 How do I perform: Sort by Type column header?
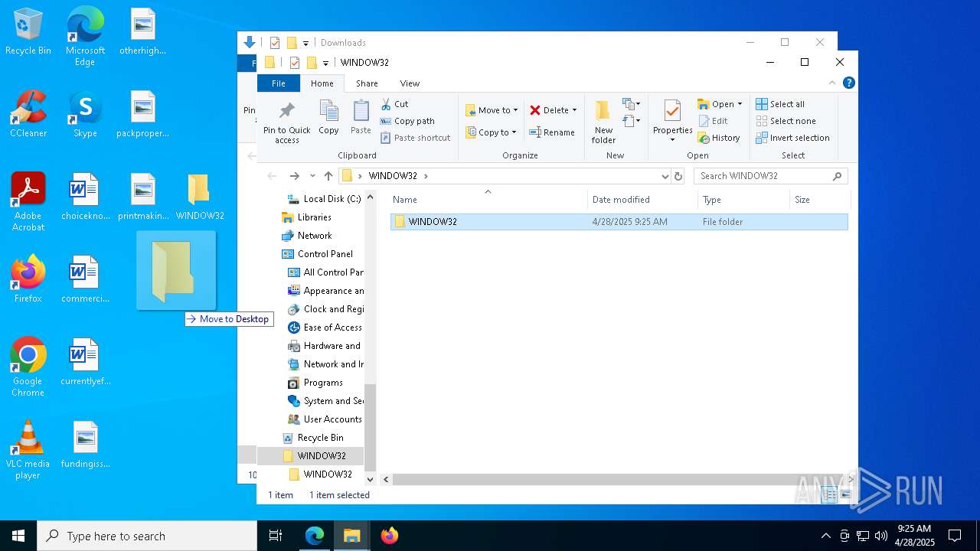click(743, 200)
